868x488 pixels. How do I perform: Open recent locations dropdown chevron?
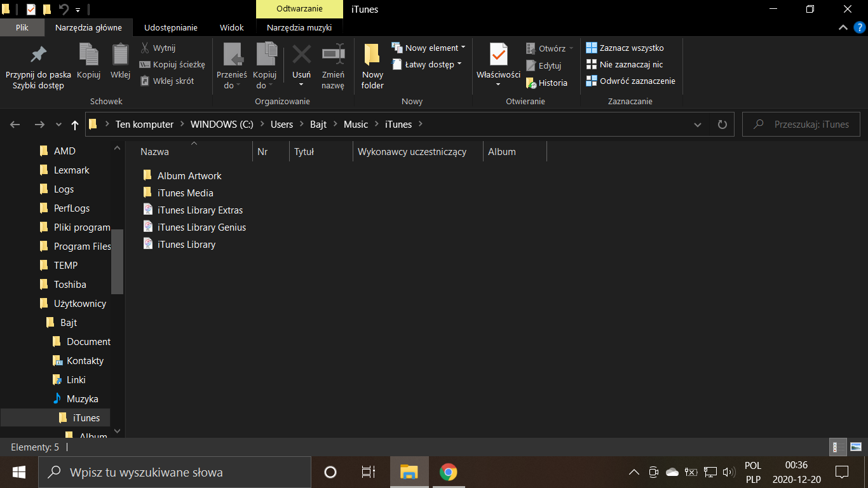[x=58, y=125]
